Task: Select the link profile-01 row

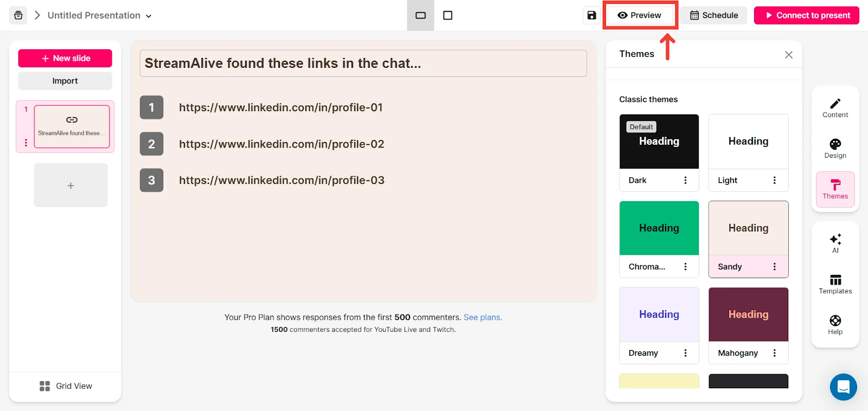Action: (281, 107)
